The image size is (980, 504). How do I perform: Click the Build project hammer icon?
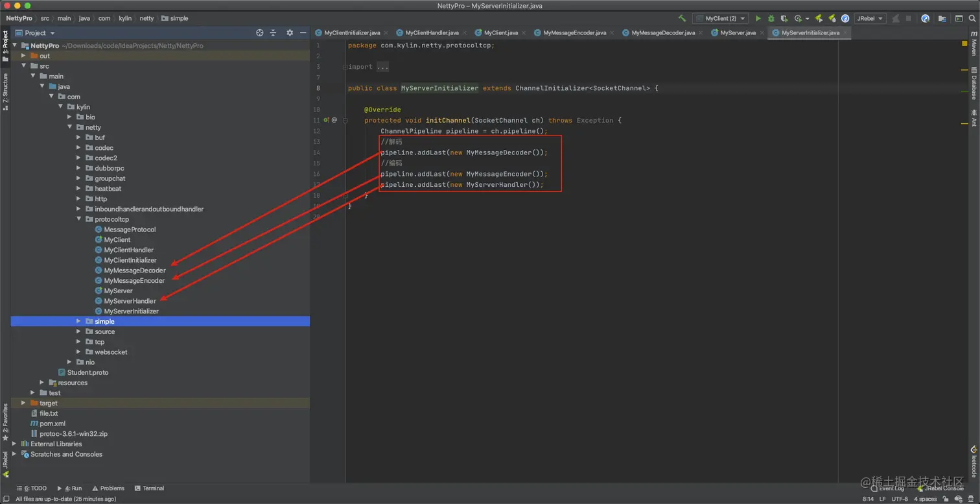[682, 19]
